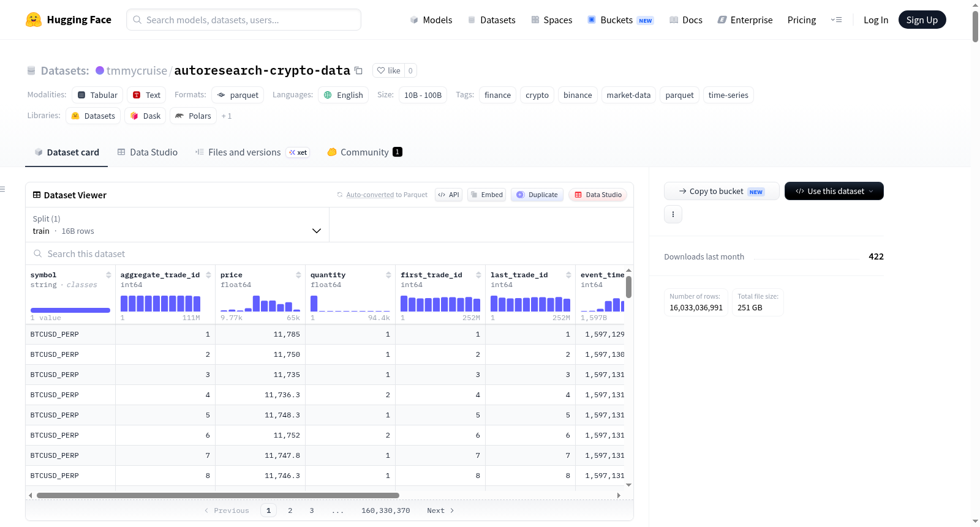980x527 pixels.
Task: Select the English language tag
Action: (343, 95)
